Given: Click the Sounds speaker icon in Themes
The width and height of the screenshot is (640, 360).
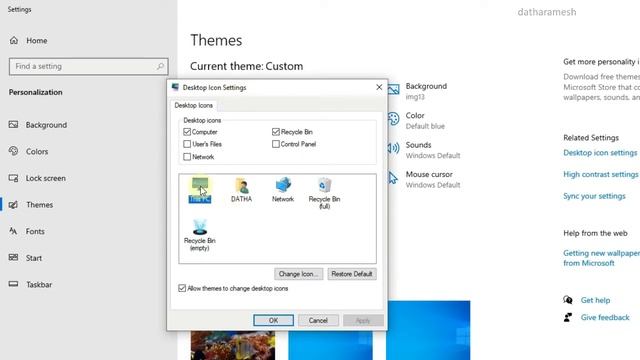Looking at the screenshot, I should click(x=393, y=148).
